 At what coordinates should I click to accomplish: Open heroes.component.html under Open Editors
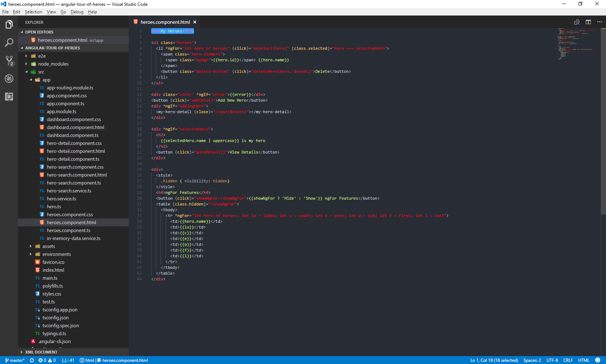[x=73, y=40]
